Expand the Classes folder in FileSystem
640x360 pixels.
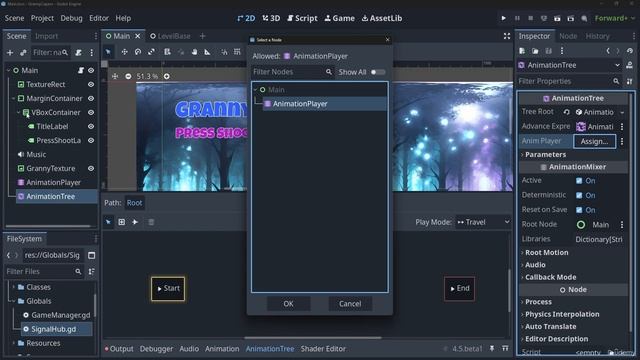point(13,287)
